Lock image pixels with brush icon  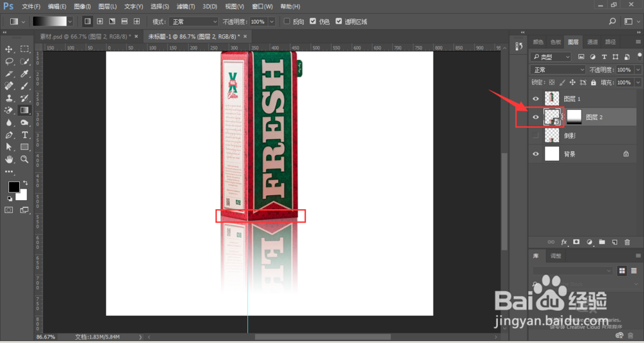point(562,82)
